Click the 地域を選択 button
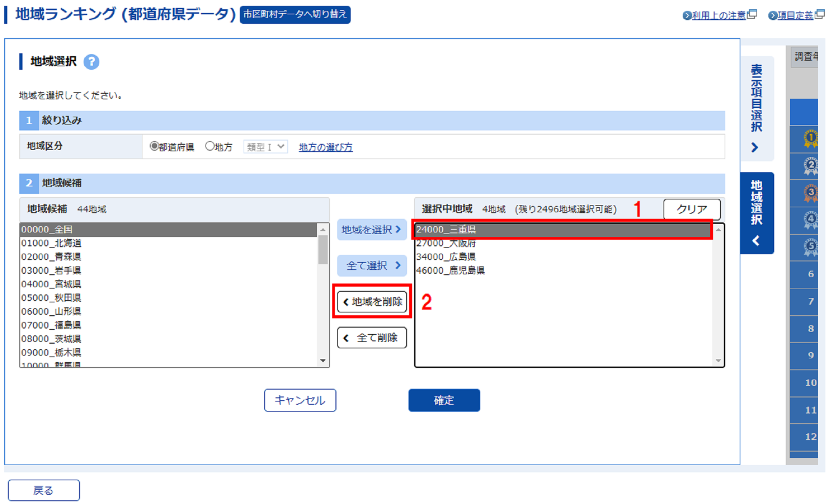 372,229
